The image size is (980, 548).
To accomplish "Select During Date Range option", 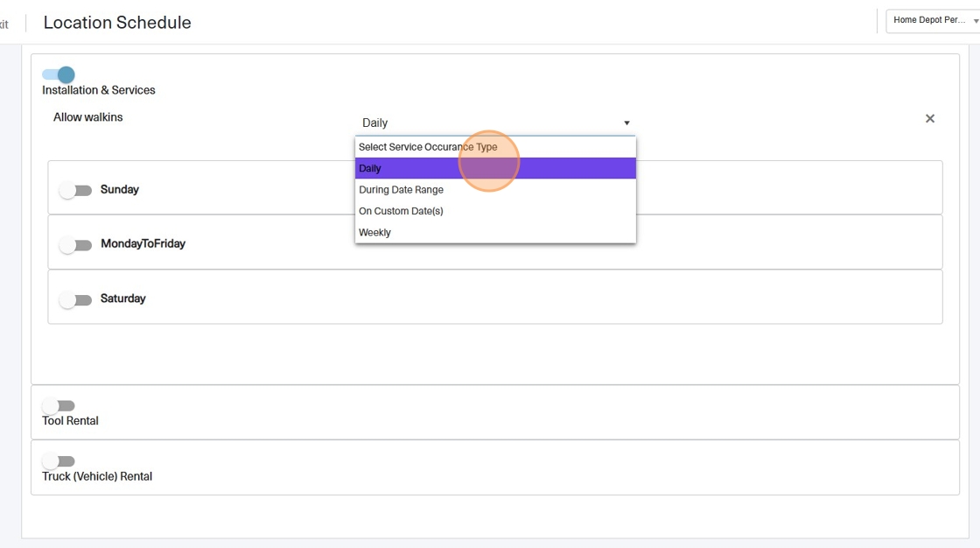I will (401, 190).
